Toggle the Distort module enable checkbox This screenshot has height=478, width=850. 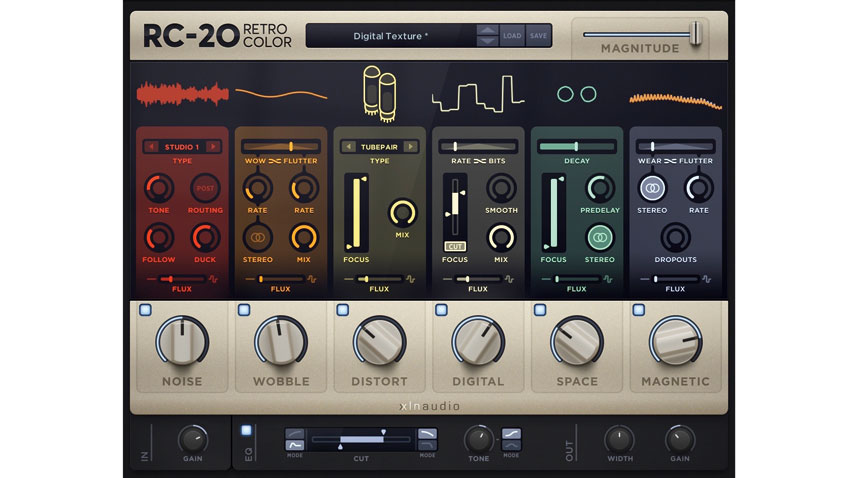tap(343, 310)
